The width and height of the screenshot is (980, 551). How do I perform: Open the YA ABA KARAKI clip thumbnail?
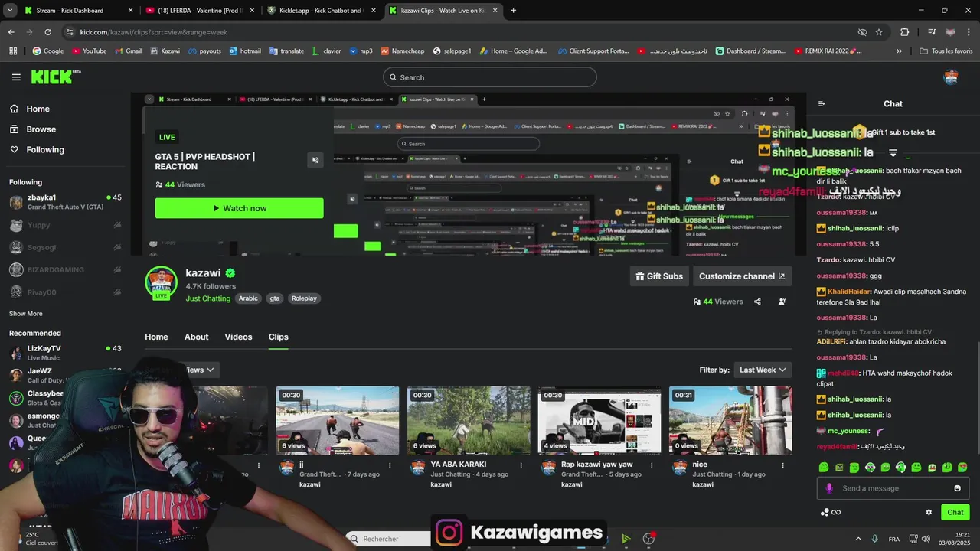click(x=469, y=420)
